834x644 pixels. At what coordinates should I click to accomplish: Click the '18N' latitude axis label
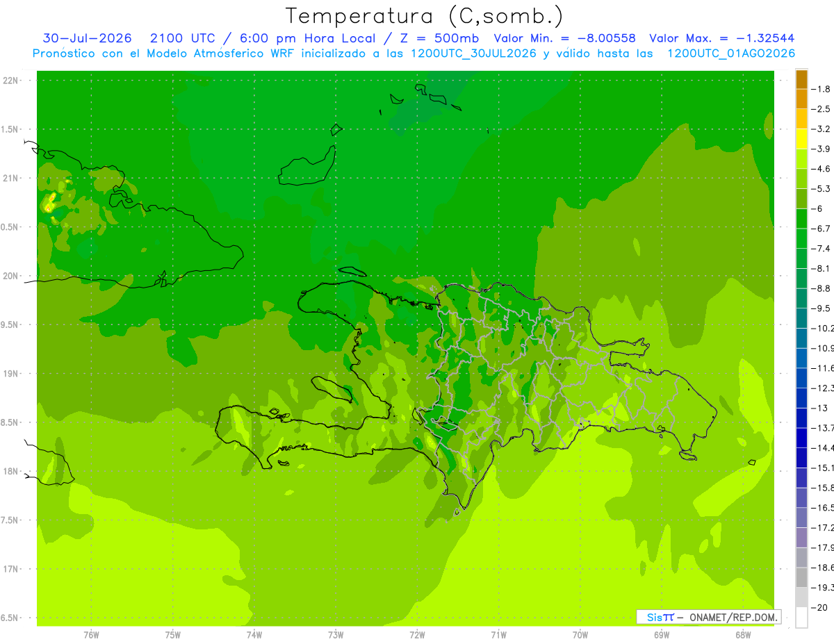click(10, 471)
